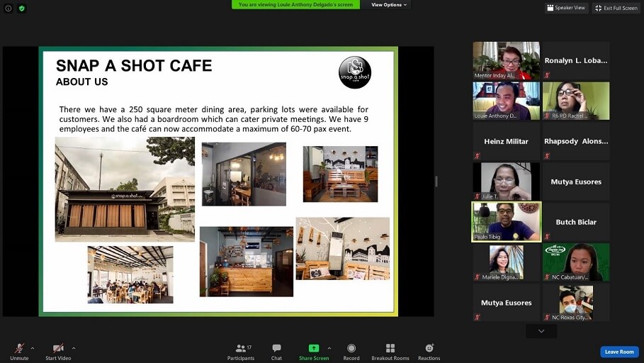Click the 'ABOUT US' subtitle
The width and height of the screenshot is (644, 363).
click(81, 82)
